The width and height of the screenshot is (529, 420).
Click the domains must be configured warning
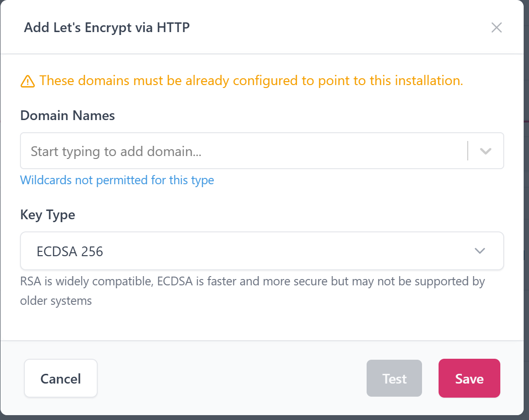click(251, 81)
